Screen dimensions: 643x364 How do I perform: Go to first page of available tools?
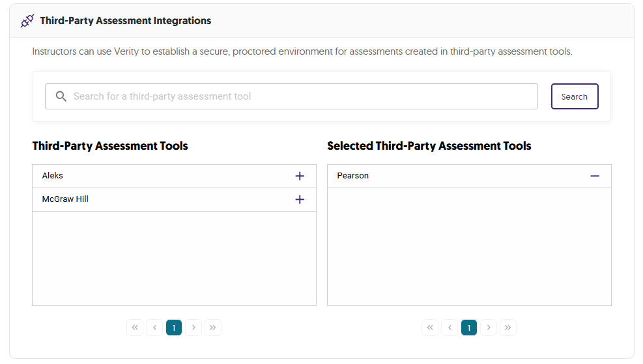[x=135, y=328]
